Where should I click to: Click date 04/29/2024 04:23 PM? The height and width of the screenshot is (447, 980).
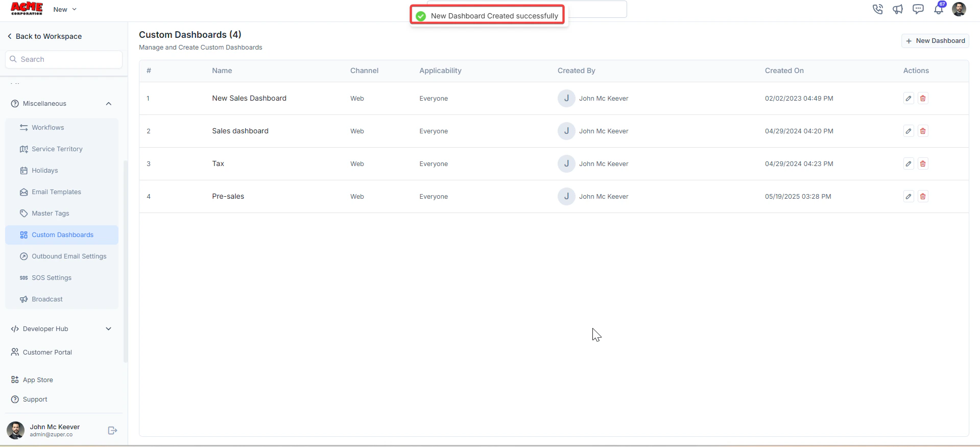(x=799, y=163)
